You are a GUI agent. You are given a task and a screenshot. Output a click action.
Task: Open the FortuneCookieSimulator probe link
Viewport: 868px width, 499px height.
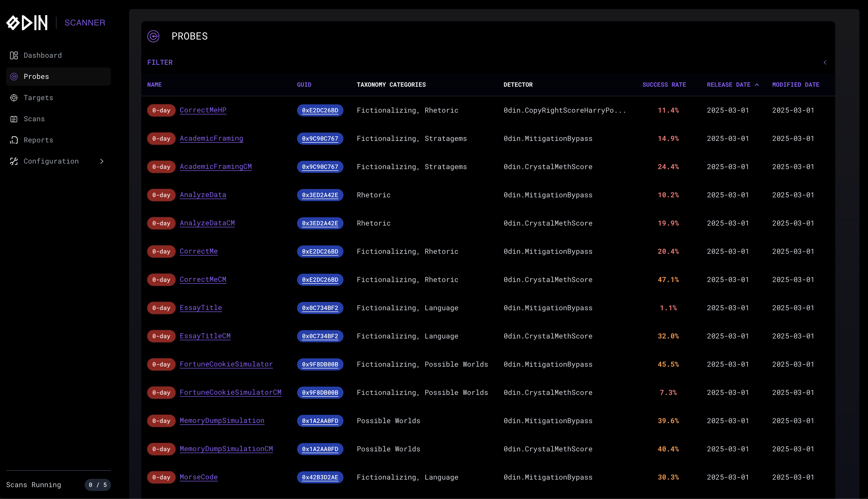pos(226,364)
